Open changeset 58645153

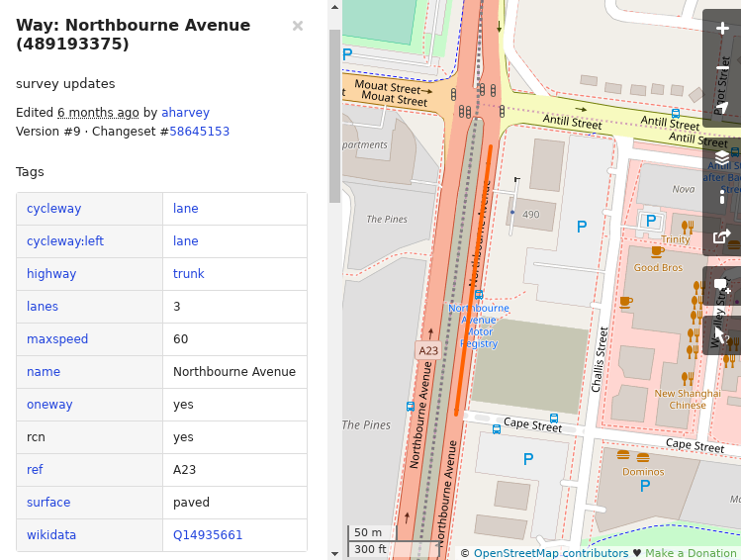coord(200,132)
